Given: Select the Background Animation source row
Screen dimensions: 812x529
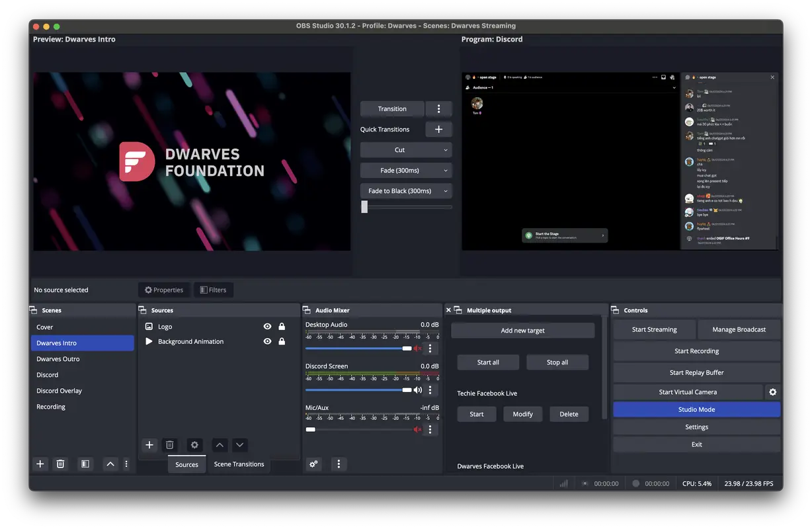Looking at the screenshot, I should [x=218, y=342].
